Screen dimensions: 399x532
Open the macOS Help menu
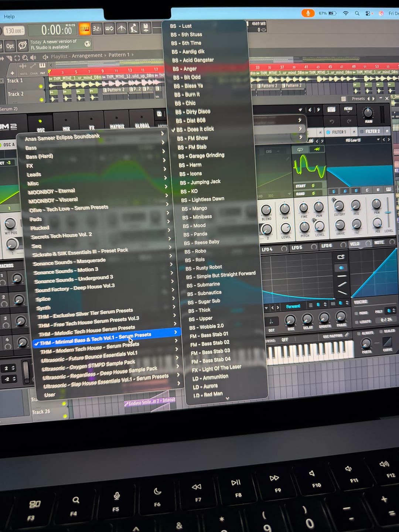(x=9, y=17)
